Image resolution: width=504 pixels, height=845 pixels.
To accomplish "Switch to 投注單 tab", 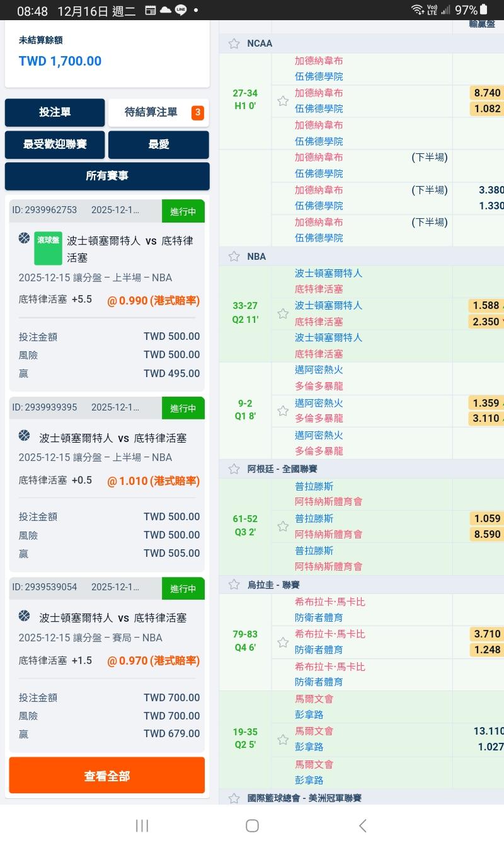I will coord(55,112).
